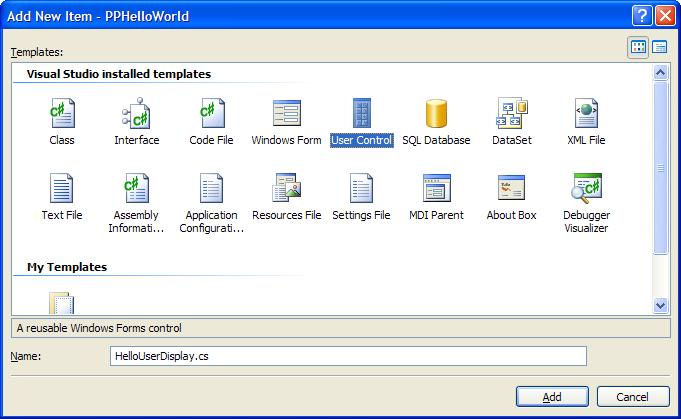
Task: Choose the Interface template icon
Action: 136,113
